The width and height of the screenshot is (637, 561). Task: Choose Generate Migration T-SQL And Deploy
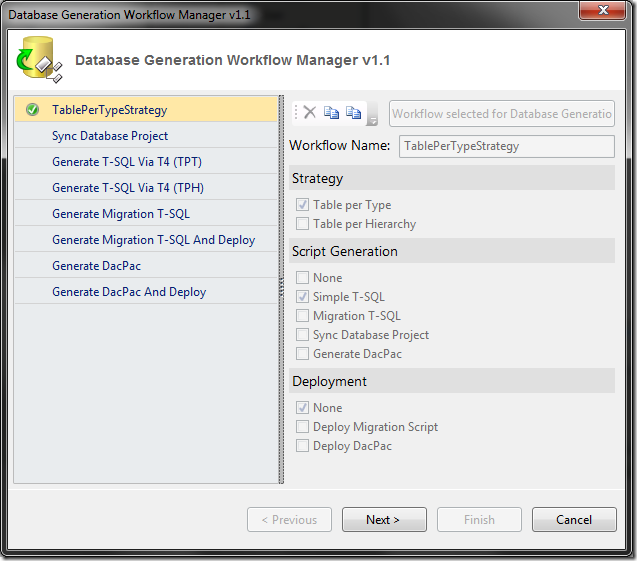point(146,240)
